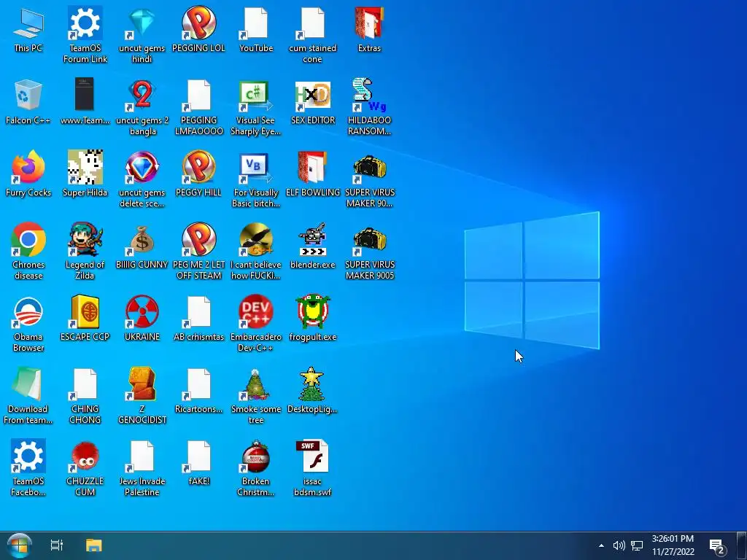Show hidden system tray icons
This screenshot has height=560, width=747.
[x=601, y=545]
